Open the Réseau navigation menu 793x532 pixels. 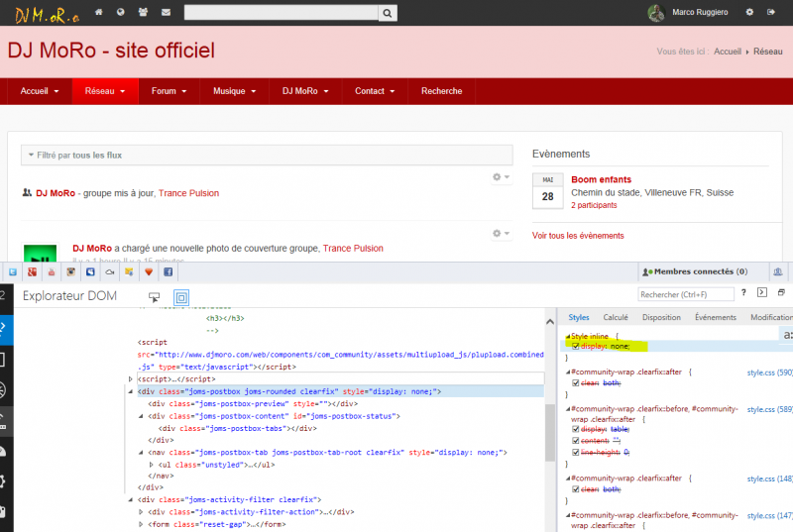(105, 91)
